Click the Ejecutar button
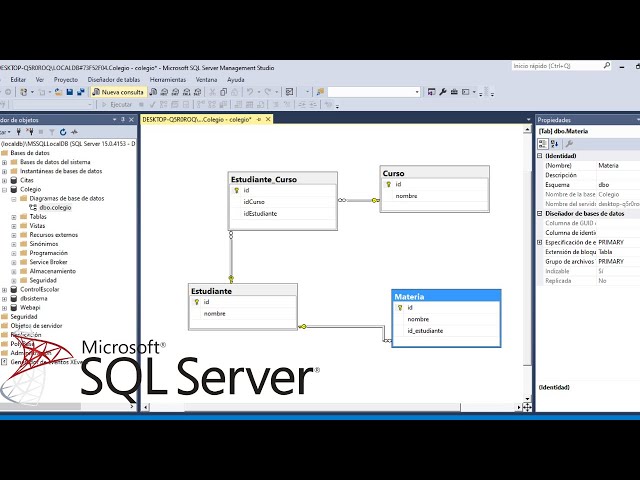 click(117, 105)
